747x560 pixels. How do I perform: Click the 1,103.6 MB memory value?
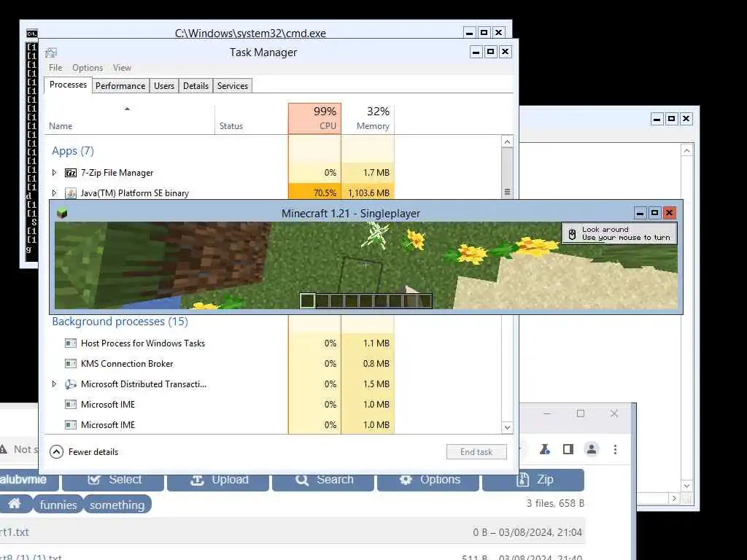pos(368,192)
